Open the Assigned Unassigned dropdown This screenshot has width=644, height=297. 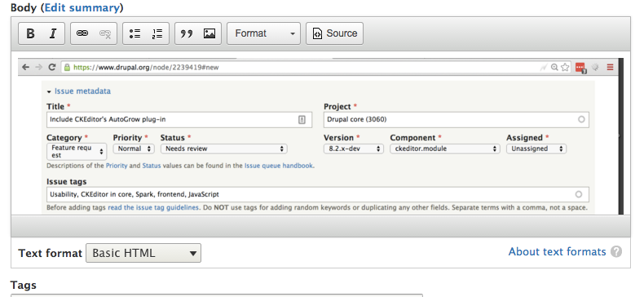(x=536, y=148)
